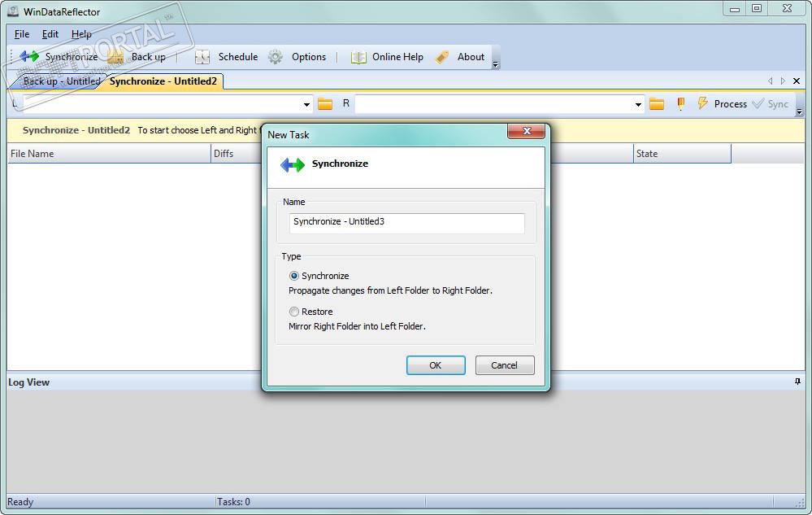Click the Synchronize arrows icon in toolbar
Screen dimensions: 812x515
point(29,56)
